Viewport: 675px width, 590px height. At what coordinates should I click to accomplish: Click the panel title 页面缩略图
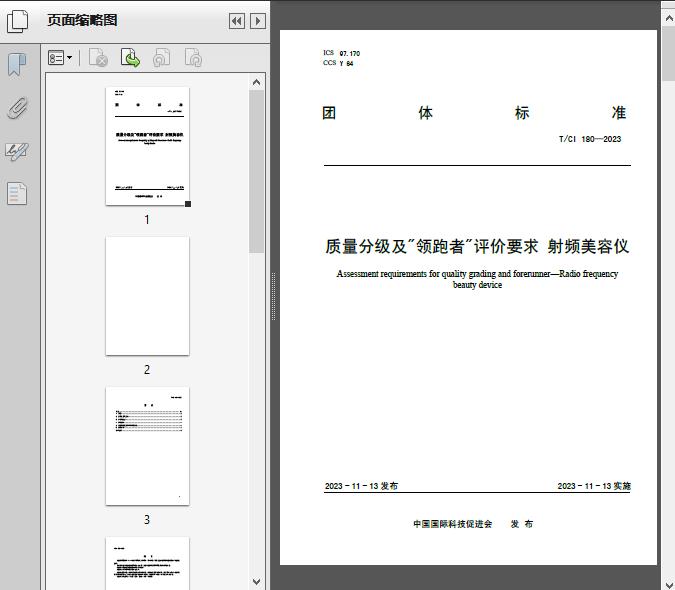(82, 20)
